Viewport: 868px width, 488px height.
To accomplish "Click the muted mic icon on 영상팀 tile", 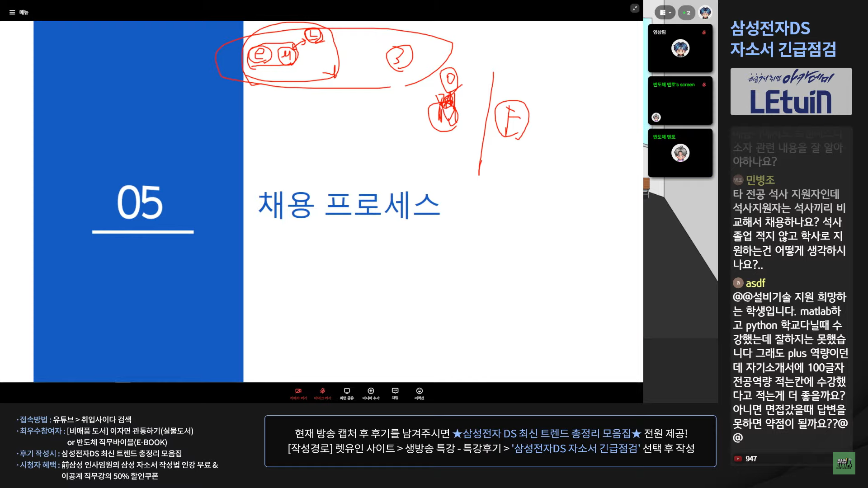I will (704, 33).
